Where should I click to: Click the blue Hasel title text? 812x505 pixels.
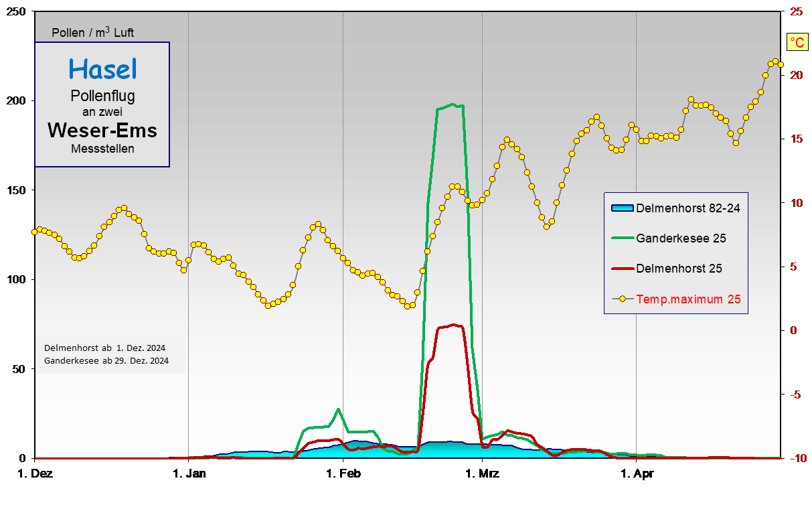point(102,68)
